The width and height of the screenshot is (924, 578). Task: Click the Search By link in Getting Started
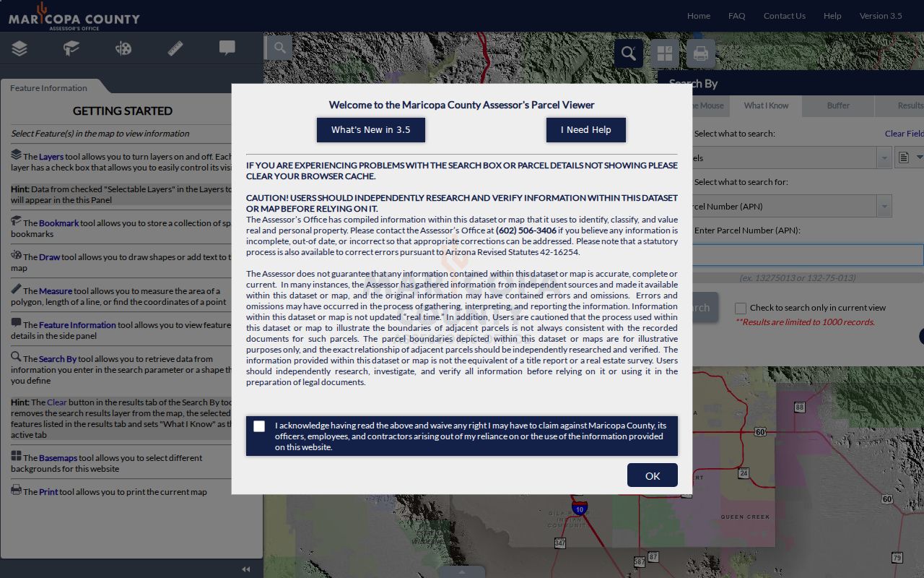(58, 359)
